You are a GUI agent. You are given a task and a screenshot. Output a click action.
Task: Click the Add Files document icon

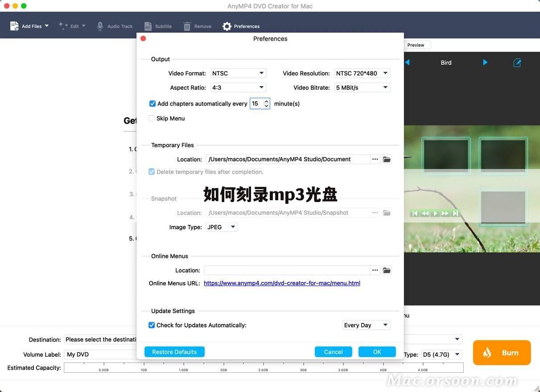point(14,26)
